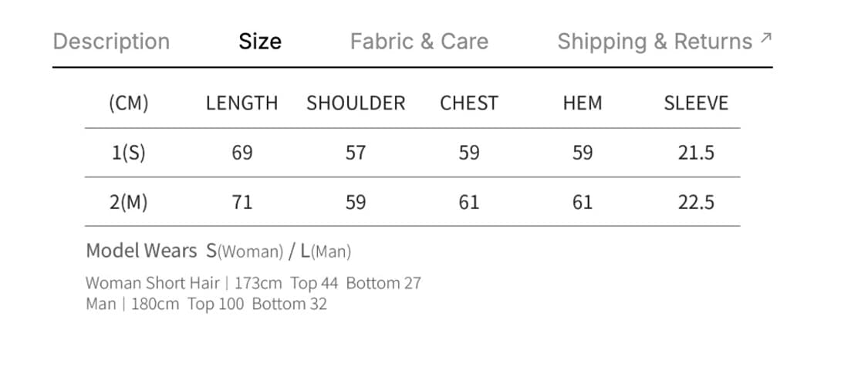Viewport: 868px width, 377px height.
Task: Select the 2(M) size row label
Action: [128, 202]
